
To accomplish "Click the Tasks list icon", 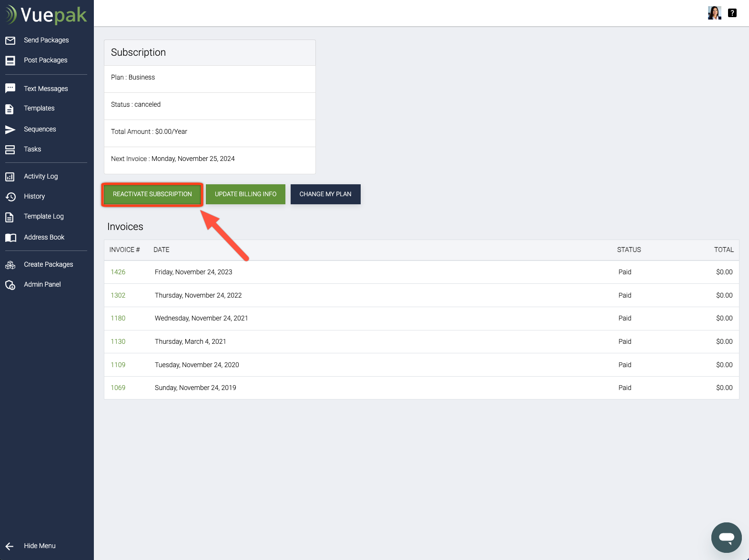I will (x=10, y=149).
